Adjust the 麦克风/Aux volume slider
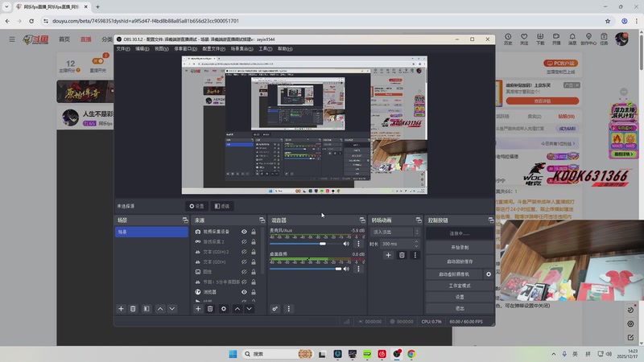 [324, 244]
